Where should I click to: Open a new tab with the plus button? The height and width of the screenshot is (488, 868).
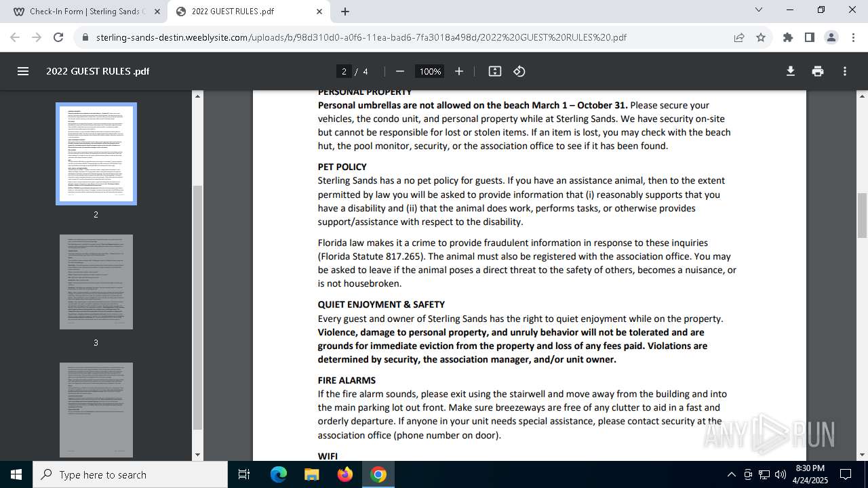click(x=345, y=12)
